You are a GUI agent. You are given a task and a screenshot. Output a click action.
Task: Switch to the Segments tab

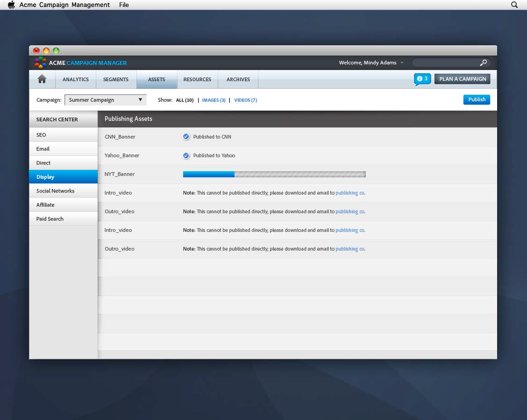point(116,79)
